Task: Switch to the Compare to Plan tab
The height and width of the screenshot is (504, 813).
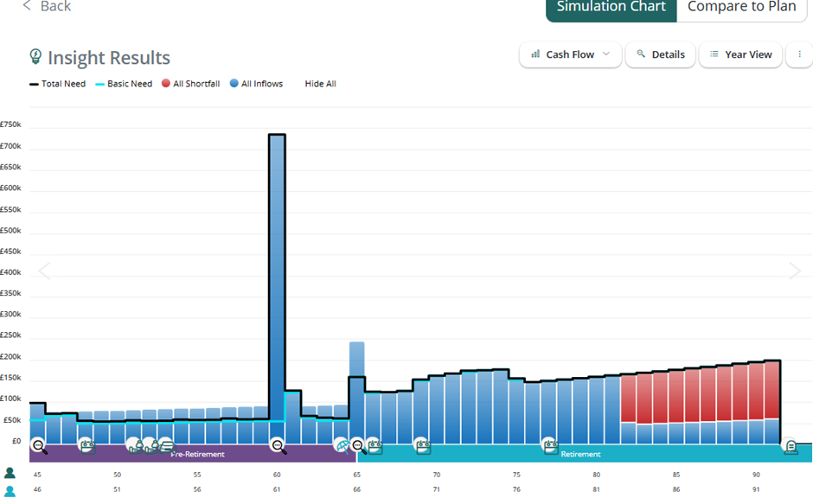Action: pyautogui.click(x=741, y=8)
